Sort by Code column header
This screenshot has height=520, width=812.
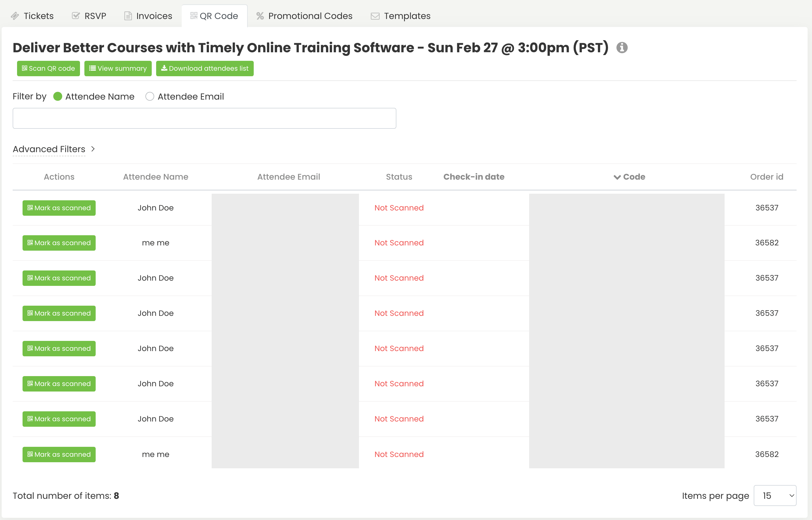pos(629,177)
